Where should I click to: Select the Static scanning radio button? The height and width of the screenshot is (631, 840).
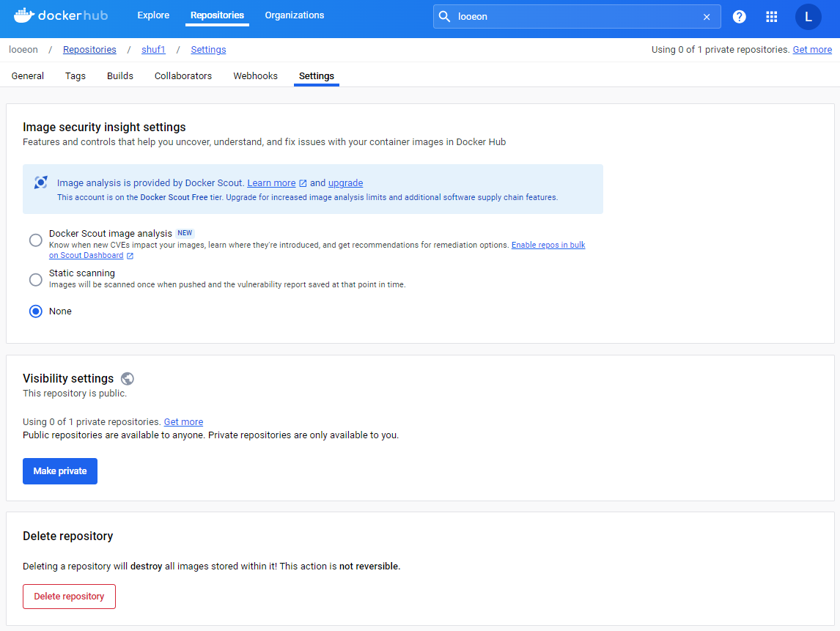(x=36, y=280)
